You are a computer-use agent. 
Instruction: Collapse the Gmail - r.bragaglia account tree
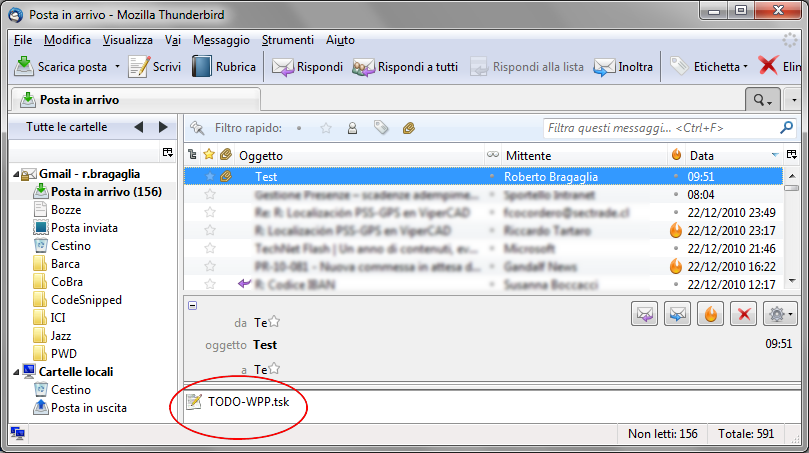pos(16,175)
